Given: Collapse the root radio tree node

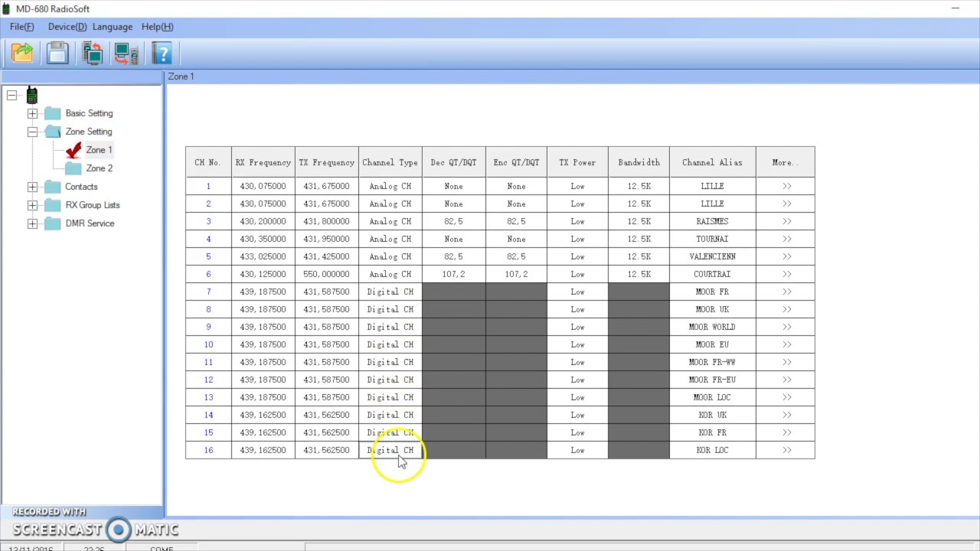Looking at the screenshot, I should point(11,95).
